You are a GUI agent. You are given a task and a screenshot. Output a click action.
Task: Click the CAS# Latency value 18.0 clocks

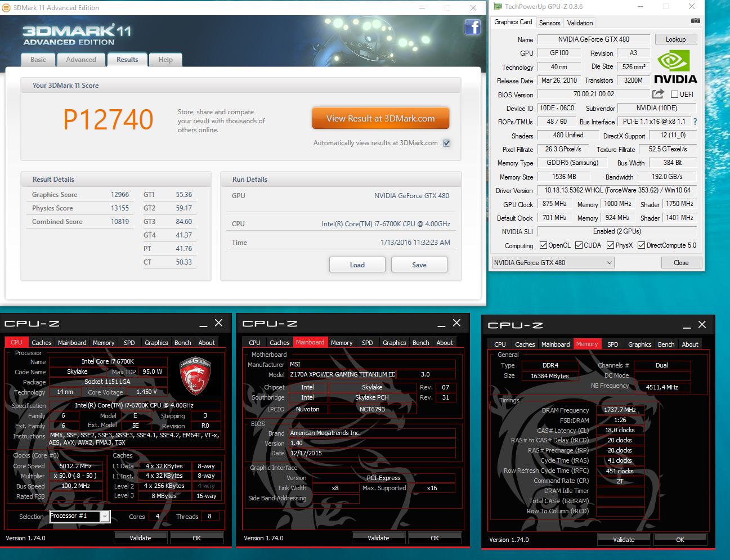click(x=620, y=430)
